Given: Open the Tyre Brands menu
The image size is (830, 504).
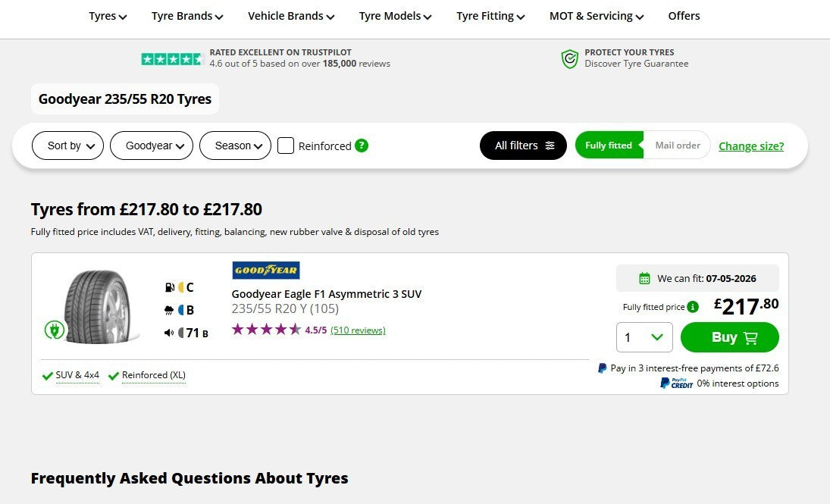Looking at the screenshot, I should [187, 16].
